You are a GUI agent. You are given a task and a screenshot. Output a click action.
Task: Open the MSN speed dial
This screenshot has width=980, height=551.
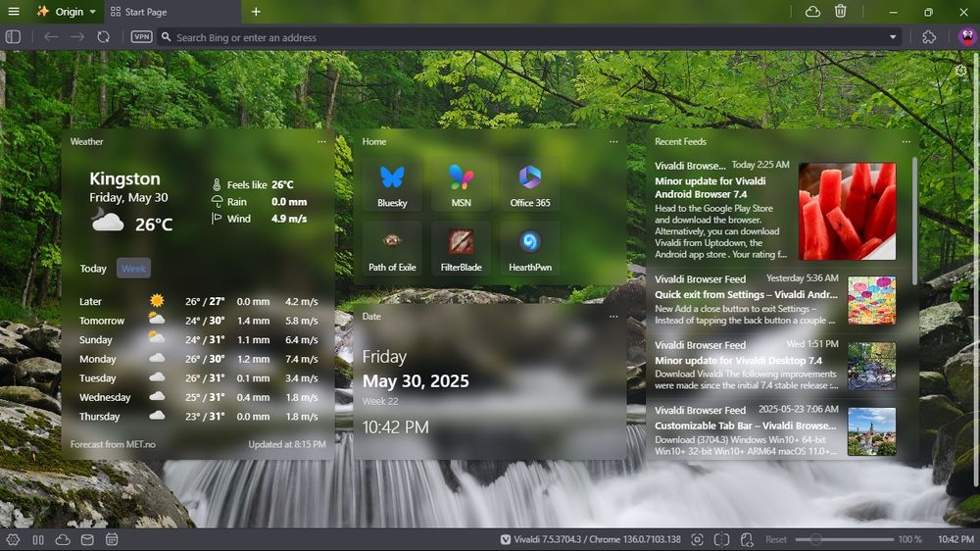click(x=462, y=184)
